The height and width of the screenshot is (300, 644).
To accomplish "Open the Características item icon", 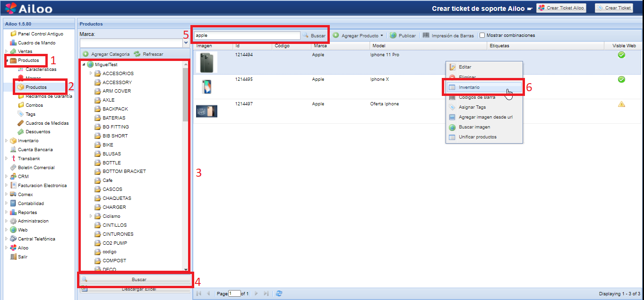I will 21,69.
